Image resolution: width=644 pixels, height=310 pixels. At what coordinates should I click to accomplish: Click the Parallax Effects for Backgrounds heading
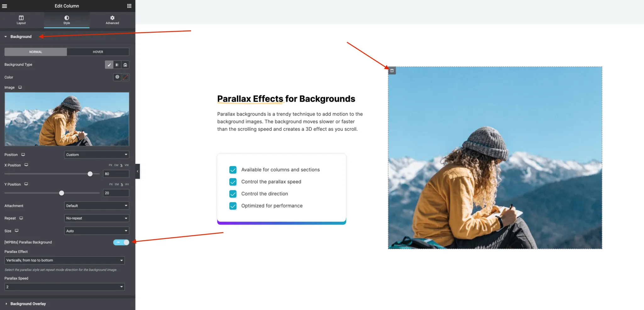pos(286,99)
